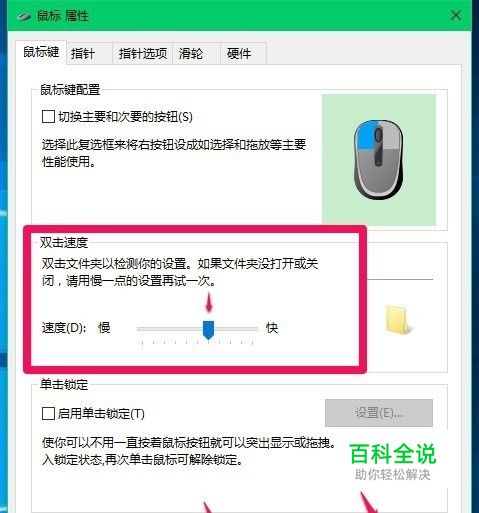Click the 设置(E)... button

[x=379, y=413]
